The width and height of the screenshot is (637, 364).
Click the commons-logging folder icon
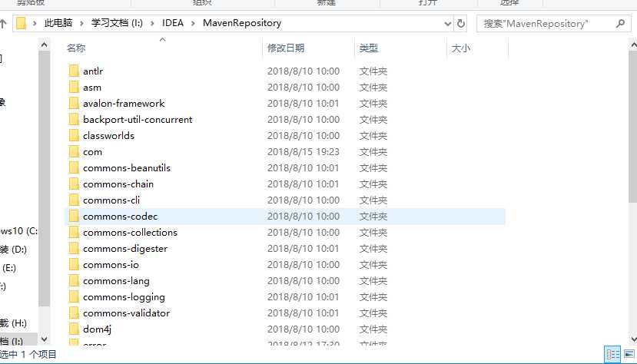tap(74, 297)
